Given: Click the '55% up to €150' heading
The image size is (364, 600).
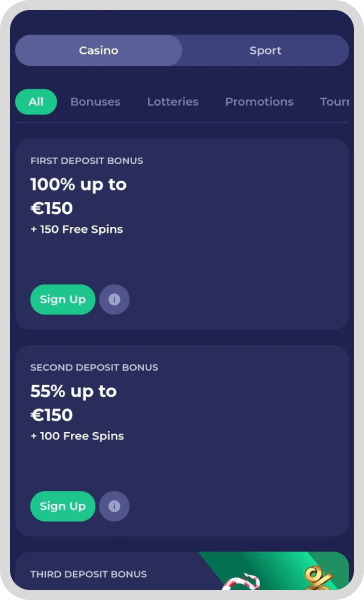Looking at the screenshot, I should (73, 403).
